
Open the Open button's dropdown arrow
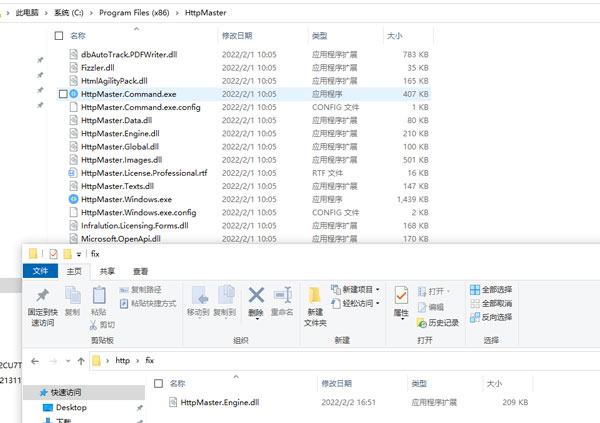point(448,291)
